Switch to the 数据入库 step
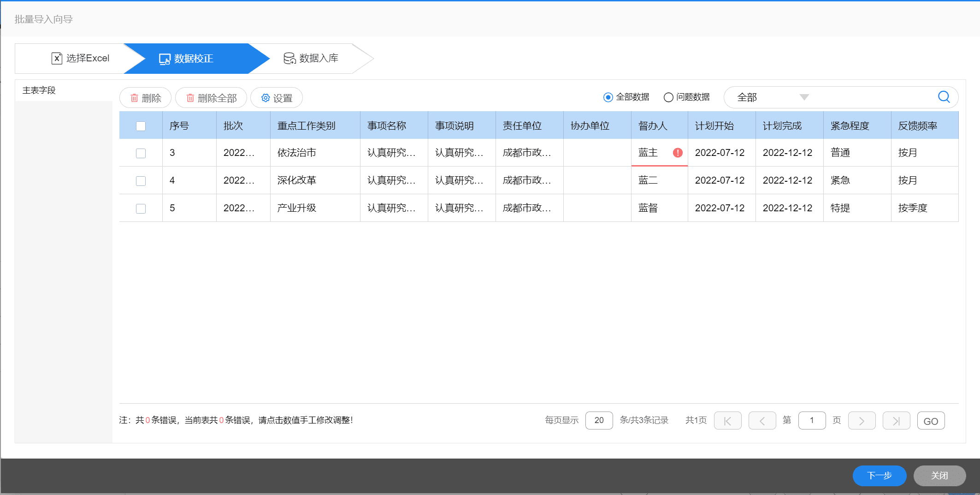The height and width of the screenshot is (495, 980). click(x=311, y=58)
